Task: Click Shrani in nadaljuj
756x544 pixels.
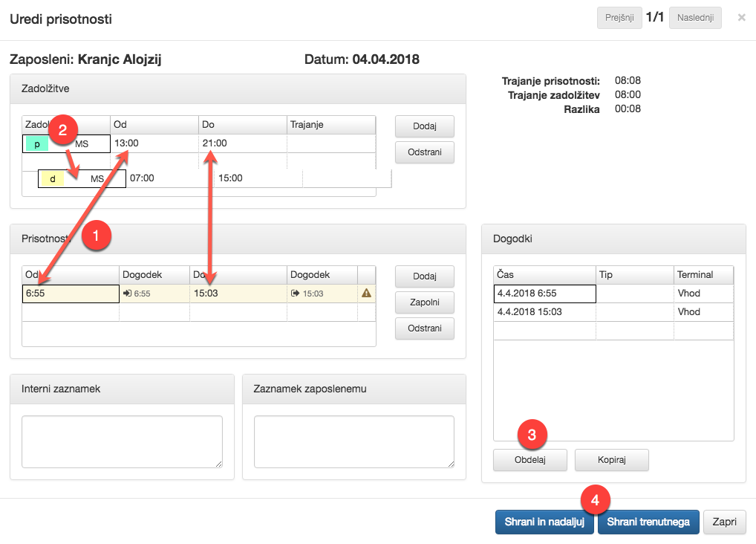Action: click(x=544, y=522)
